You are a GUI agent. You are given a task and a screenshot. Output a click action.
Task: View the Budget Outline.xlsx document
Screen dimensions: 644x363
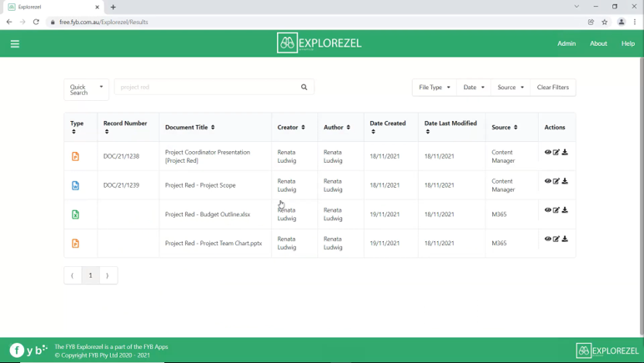(547, 209)
